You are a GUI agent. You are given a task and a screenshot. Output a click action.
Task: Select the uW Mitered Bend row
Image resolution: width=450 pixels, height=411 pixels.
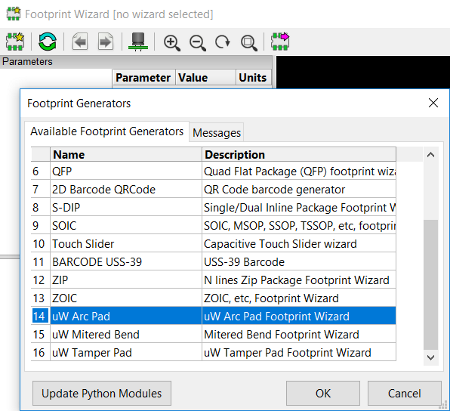214,334
